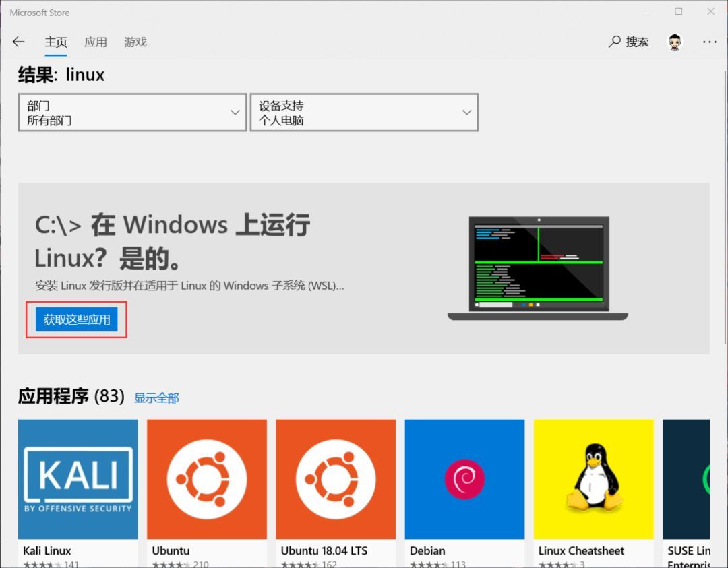The image size is (728, 568).
Task: Click the Ubuntu title text under its tile
Action: pos(171,551)
